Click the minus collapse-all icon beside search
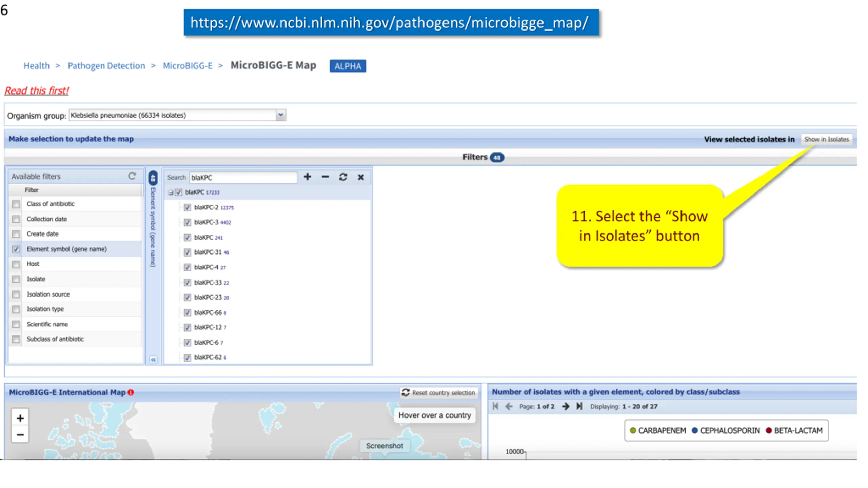Viewport: 868px width, 488px height. [325, 177]
